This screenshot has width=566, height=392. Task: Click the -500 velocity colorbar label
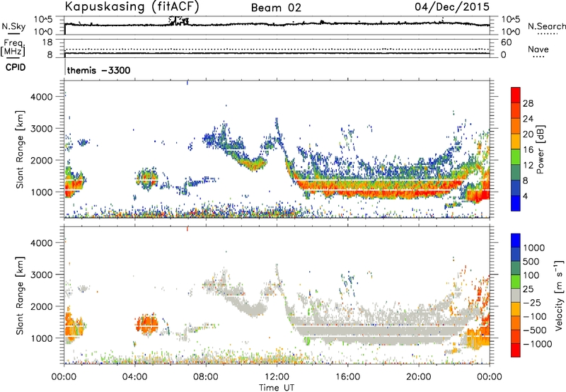[535, 330]
